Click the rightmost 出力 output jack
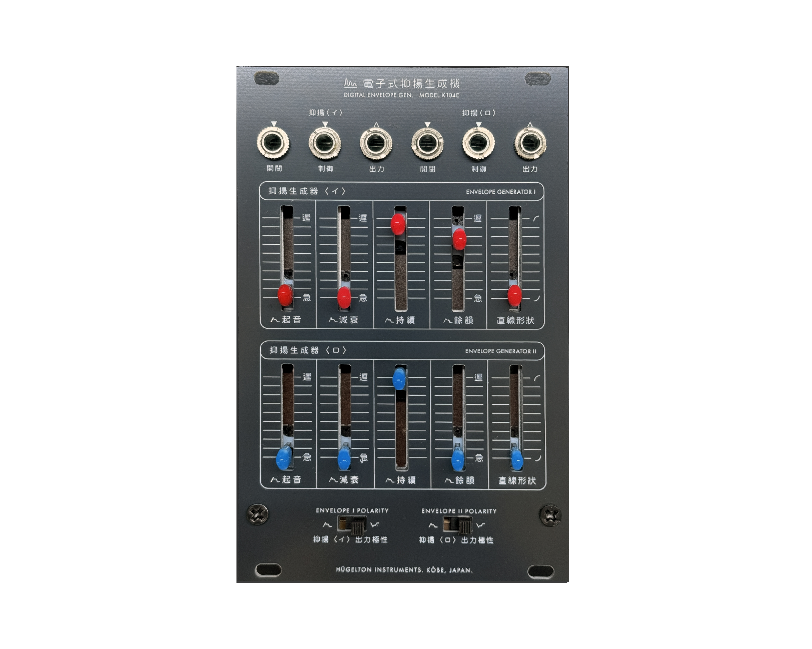 [x=530, y=143]
